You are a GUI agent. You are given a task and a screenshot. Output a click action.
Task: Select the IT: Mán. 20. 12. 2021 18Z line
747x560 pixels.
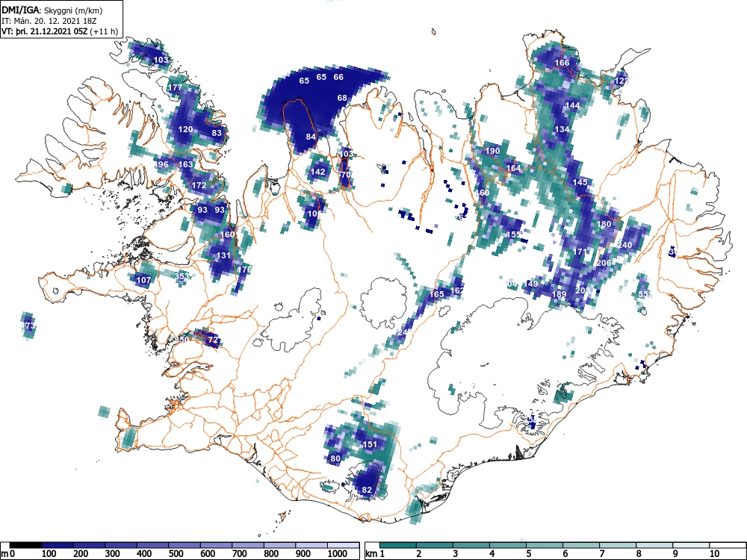pos(49,21)
